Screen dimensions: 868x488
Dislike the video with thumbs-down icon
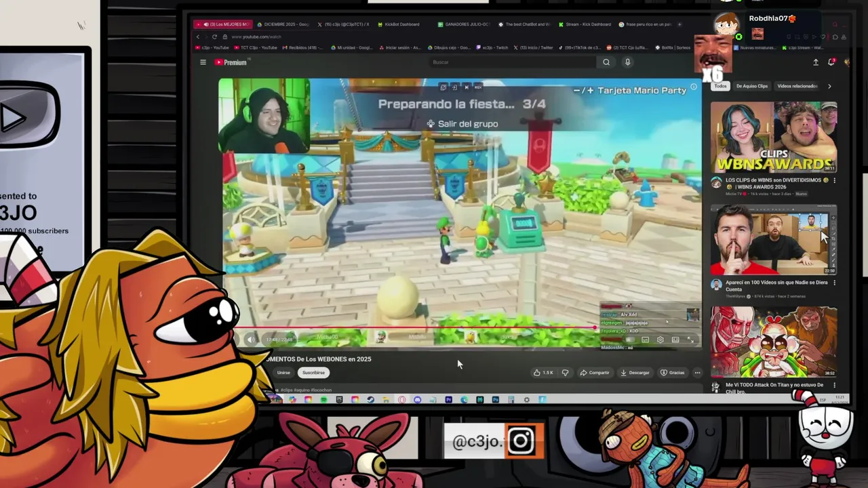(565, 372)
